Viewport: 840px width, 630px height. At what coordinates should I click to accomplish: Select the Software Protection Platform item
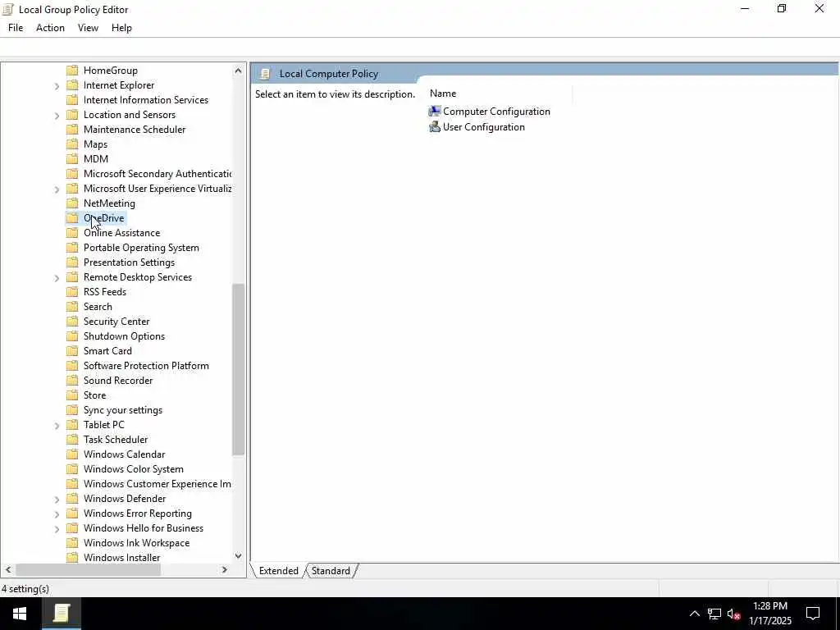(x=146, y=366)
